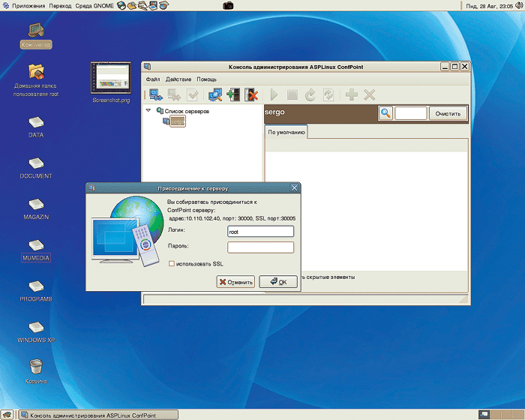Click the stop square toolbar icon
Viewport: 525px width, 420px height.
pos(292,94)
